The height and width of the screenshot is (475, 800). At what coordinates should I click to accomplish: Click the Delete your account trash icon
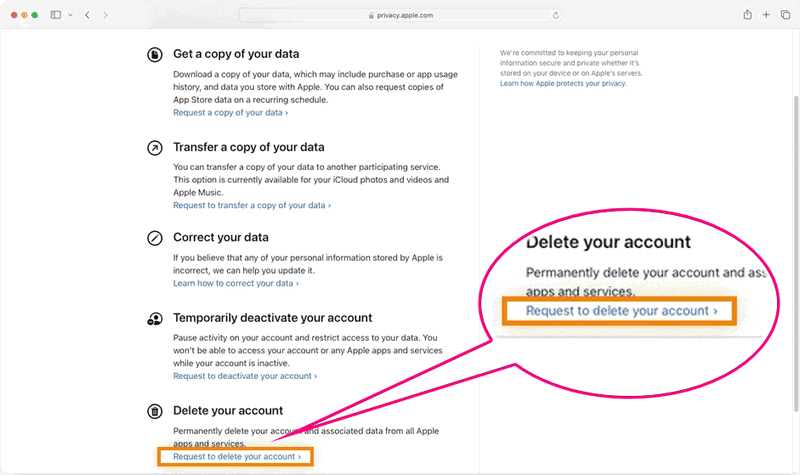155,410
